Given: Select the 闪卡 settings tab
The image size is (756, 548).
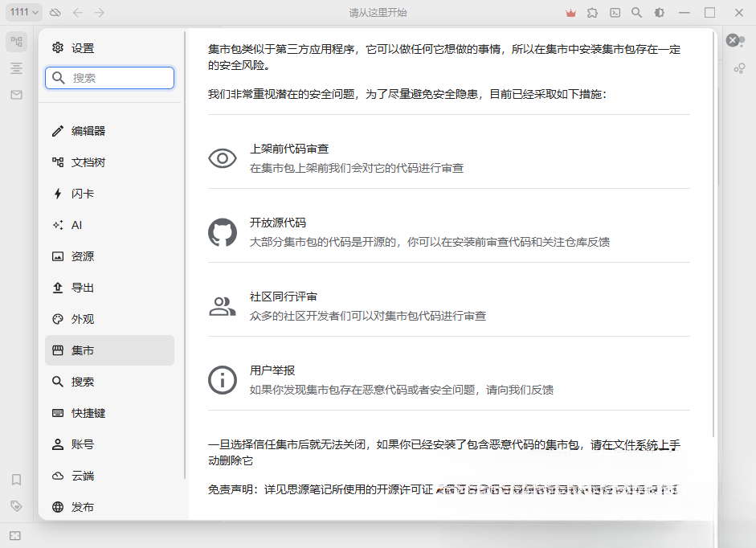Looking at the screenshot, I should tap(109, 194).
